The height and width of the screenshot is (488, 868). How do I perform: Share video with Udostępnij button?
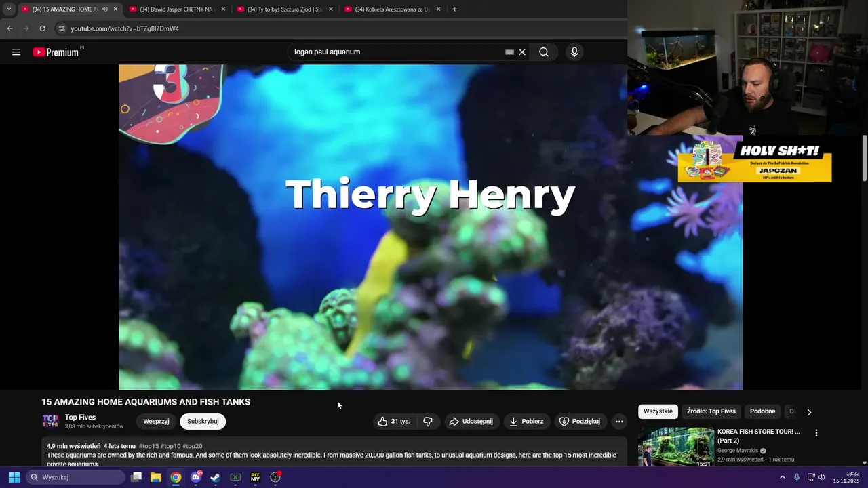pyautogui.click(x=471, y=422)
